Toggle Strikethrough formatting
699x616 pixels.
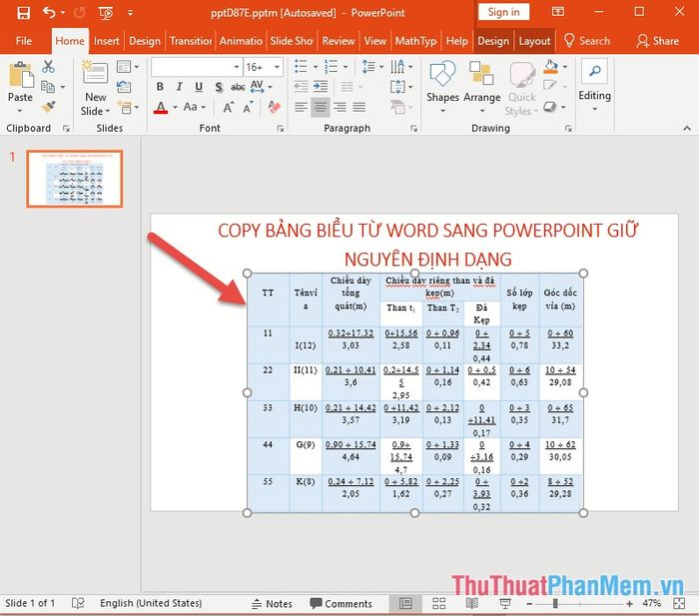click(x=238, y=87)
